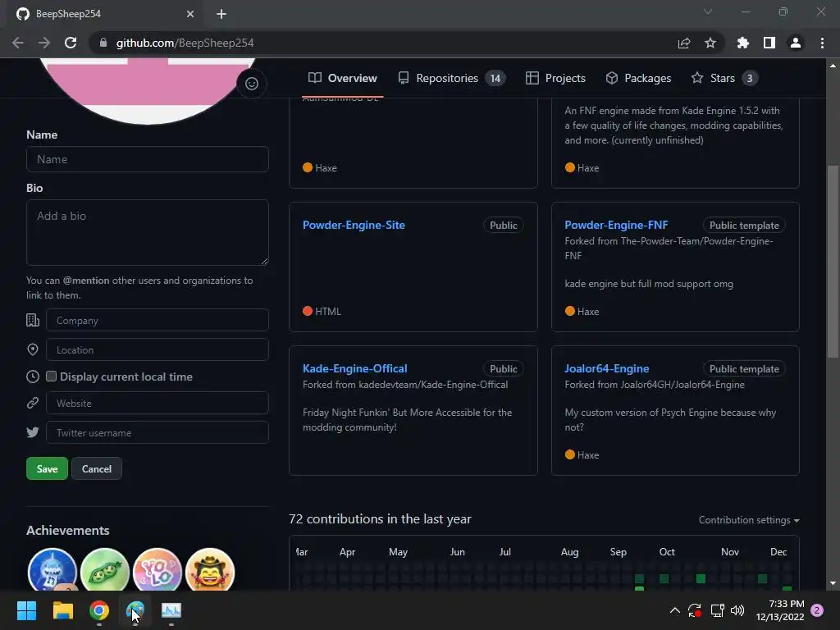This screenshot has width=840, height=630.
Task: Click the YOLO achievement badge
Action: pos(157,570)
